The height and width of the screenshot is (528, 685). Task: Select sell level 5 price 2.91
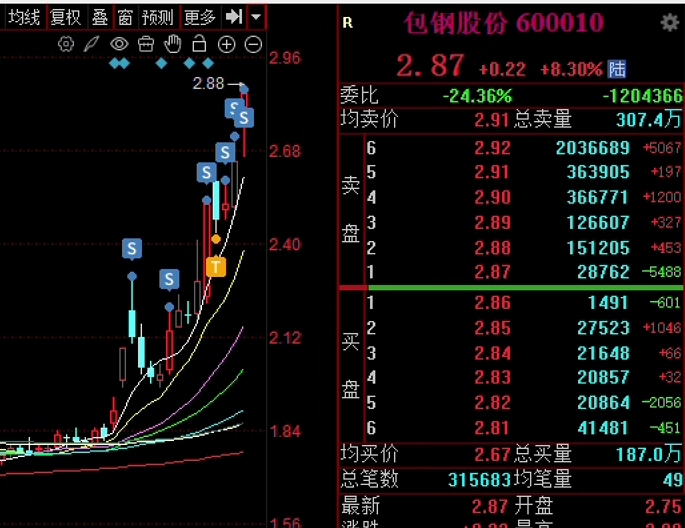click(492, 172)
